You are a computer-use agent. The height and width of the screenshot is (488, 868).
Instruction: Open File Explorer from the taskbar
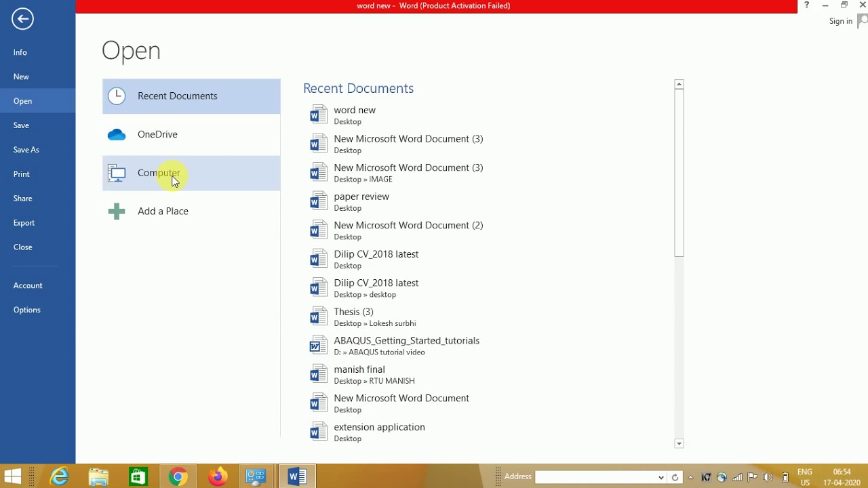tap(99, 476)
